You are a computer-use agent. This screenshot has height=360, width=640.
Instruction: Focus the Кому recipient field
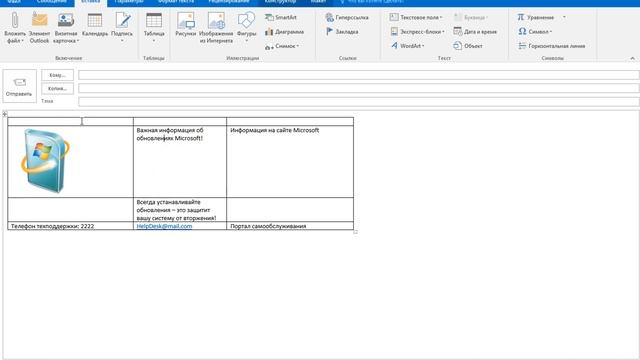(x=359, y=75)
